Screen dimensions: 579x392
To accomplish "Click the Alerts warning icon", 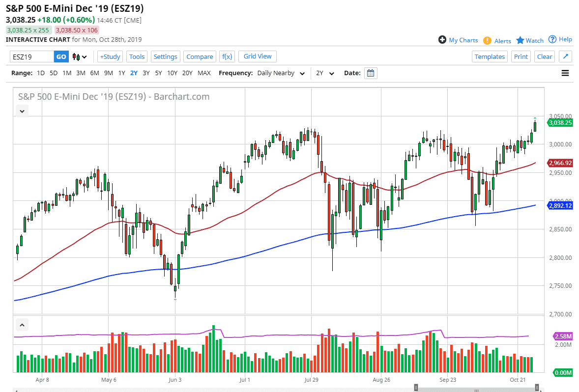I will pos(487,40).
